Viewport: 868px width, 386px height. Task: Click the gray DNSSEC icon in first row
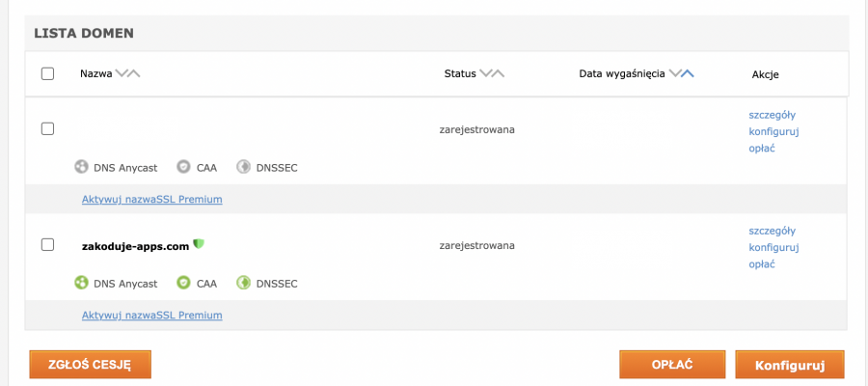coord(243,167)
